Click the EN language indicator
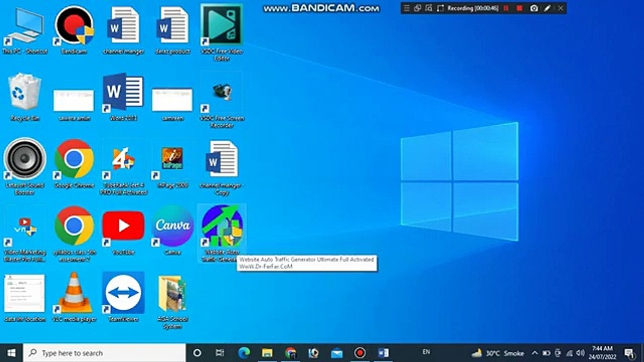Viewport: 644px width, 362px height. [426, 352]
